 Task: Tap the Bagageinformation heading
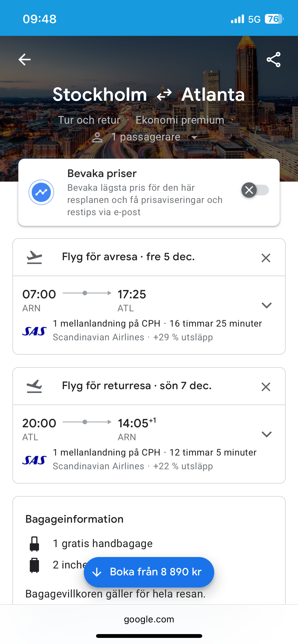[x=74, y=519]
